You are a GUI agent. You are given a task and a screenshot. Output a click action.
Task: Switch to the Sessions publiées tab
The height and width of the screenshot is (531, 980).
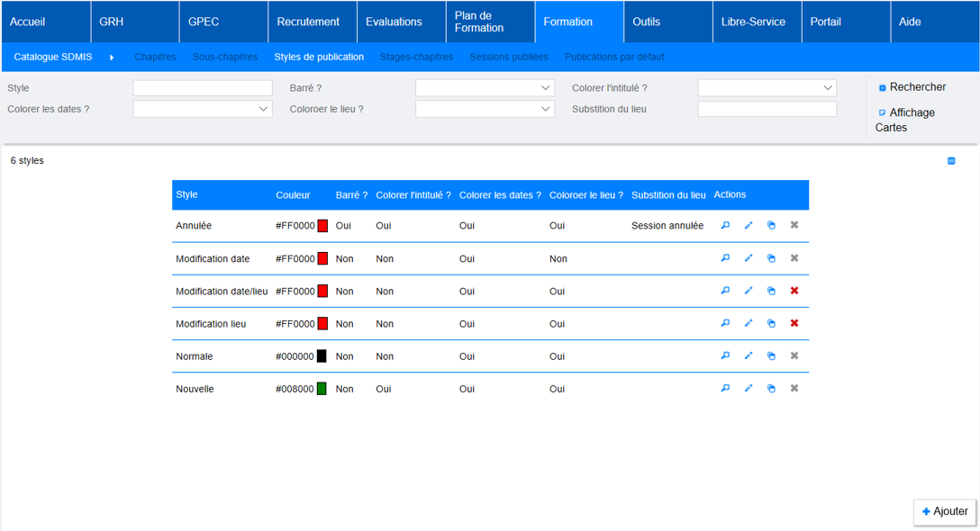tap(508, 57)
